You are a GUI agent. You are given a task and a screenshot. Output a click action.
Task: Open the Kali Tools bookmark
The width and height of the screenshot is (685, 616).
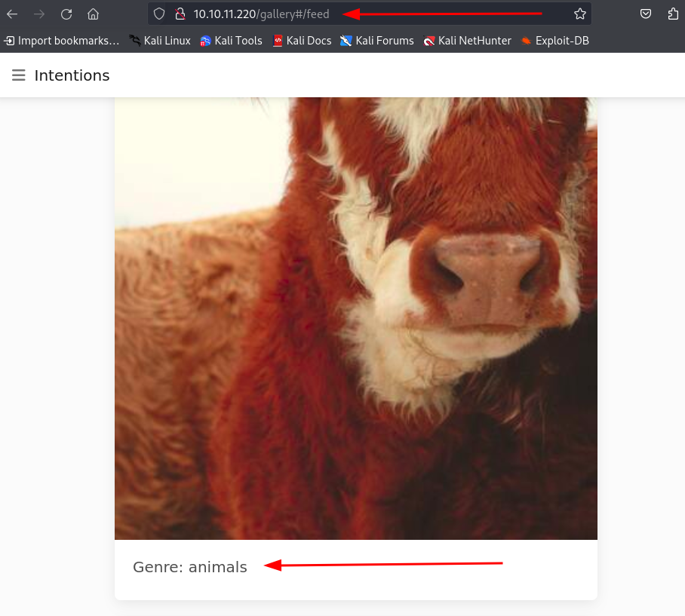(x=231, y=41)
